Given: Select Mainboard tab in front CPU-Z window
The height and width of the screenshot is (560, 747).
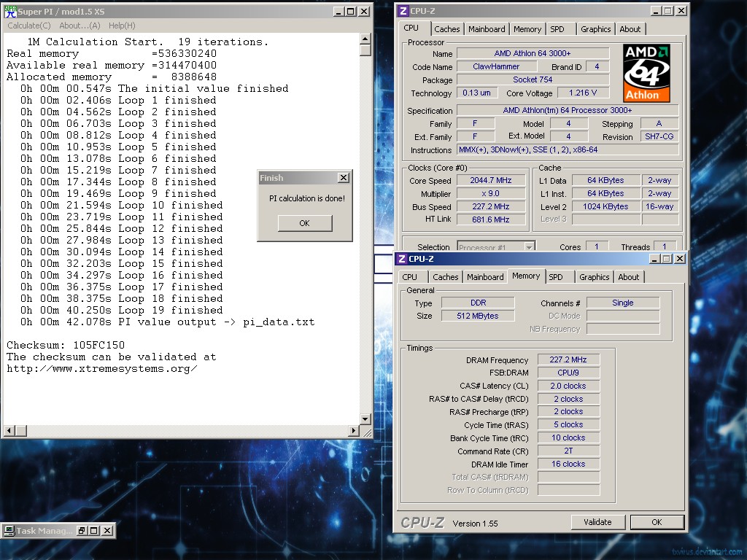Looking at the screenshot, I should tap(485, 277).
